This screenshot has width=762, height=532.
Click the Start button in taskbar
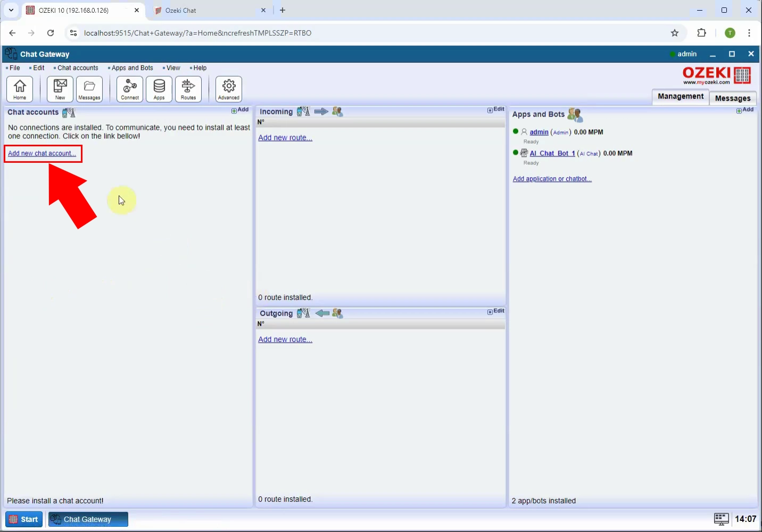click(24, 519)
